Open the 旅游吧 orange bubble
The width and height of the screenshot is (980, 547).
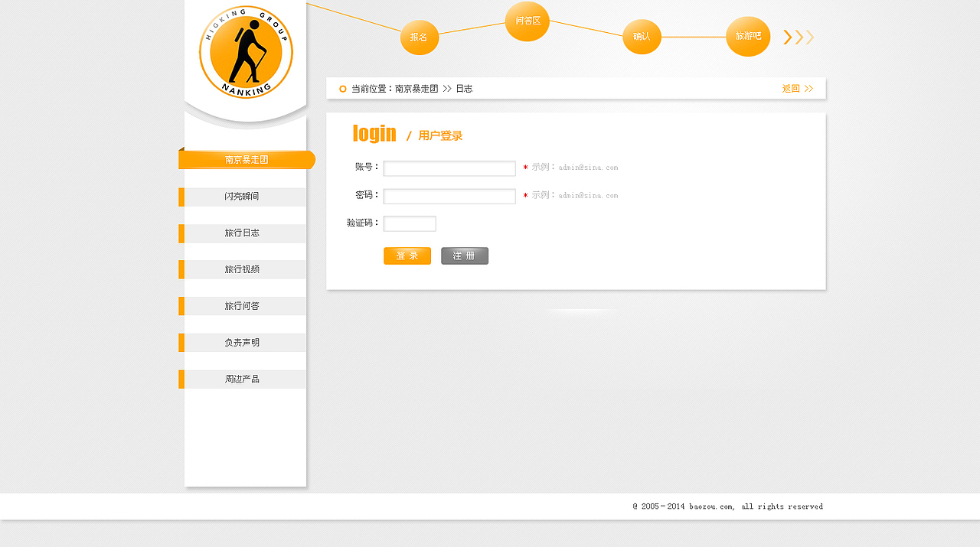748,37
